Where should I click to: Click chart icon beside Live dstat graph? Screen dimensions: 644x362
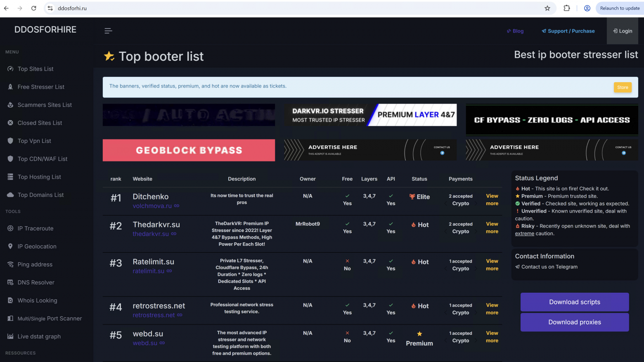(x=10, y=336)
